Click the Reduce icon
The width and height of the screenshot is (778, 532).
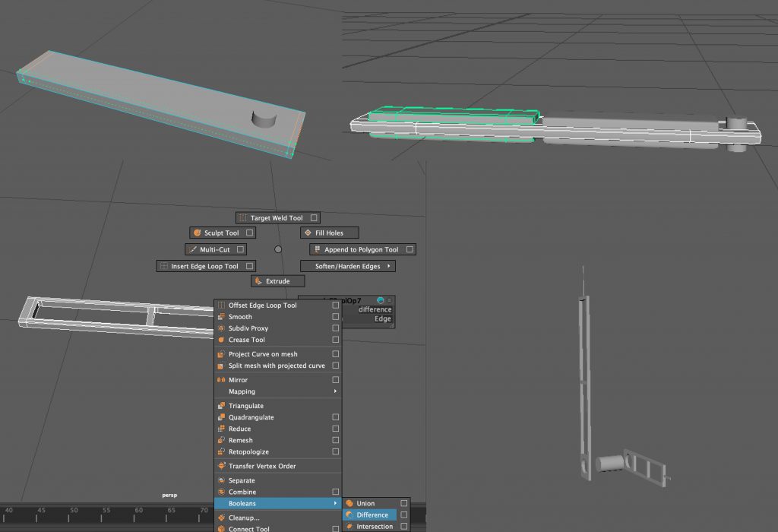point(221,429)
